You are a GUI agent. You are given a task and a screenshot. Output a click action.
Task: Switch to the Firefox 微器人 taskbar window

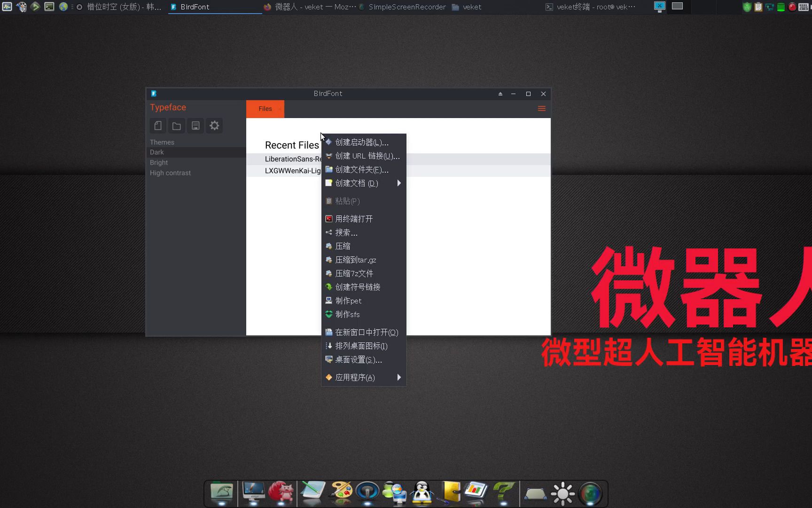310,7
